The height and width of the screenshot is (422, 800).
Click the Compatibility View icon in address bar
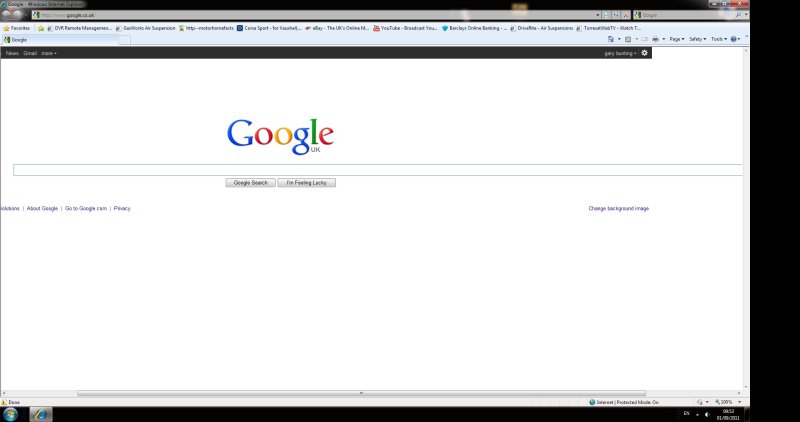pos(607,15)
